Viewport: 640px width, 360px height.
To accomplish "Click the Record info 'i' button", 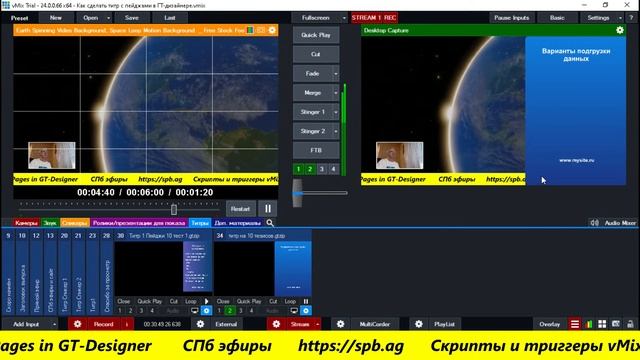I will (127, 324).
